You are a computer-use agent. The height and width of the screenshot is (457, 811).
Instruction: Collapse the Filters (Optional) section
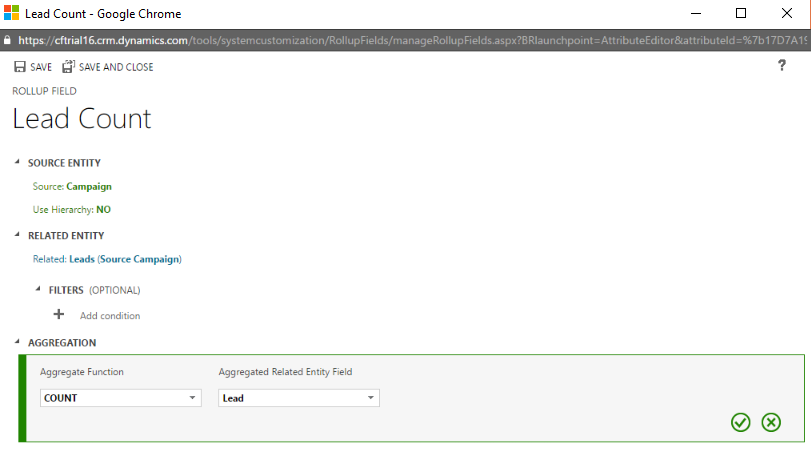pyautogui.click(x=38, y=289)
